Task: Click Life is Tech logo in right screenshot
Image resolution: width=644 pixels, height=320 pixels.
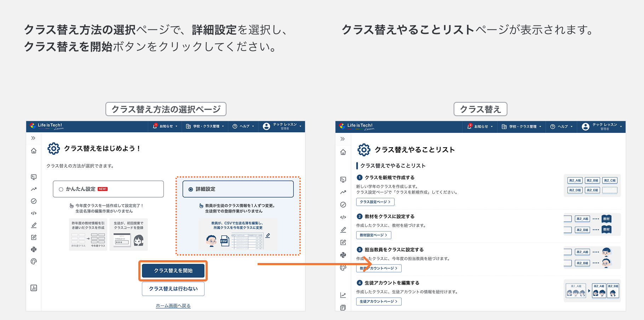Action: tap(357, 126)
